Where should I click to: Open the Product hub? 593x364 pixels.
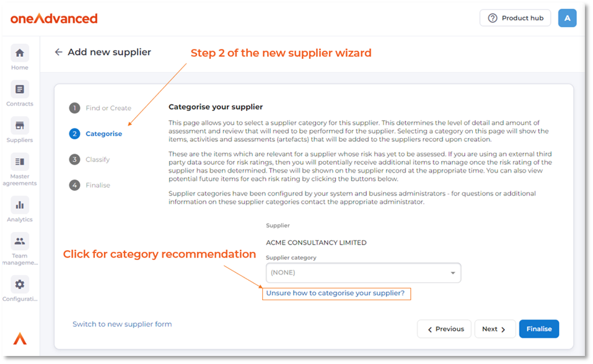coord(515,18)
